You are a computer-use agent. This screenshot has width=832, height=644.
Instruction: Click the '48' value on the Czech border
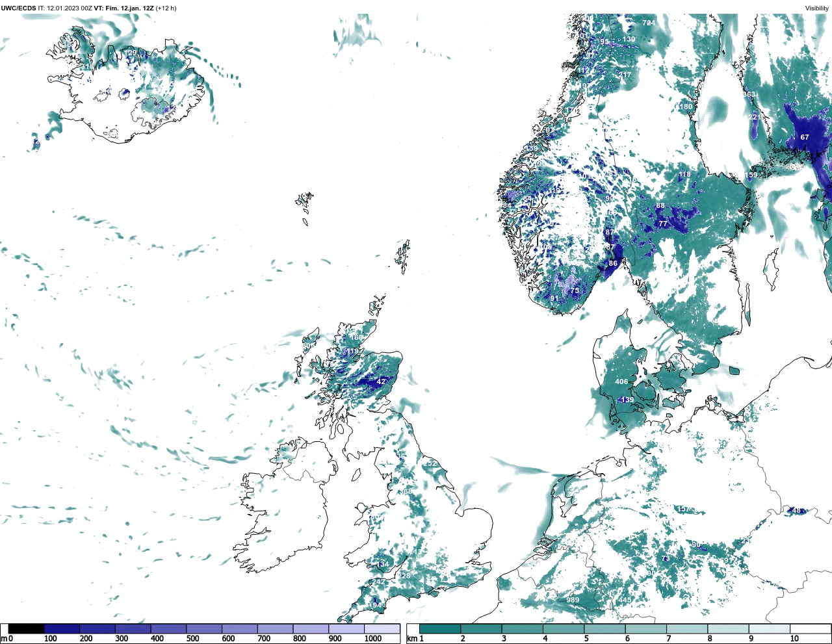797,511
